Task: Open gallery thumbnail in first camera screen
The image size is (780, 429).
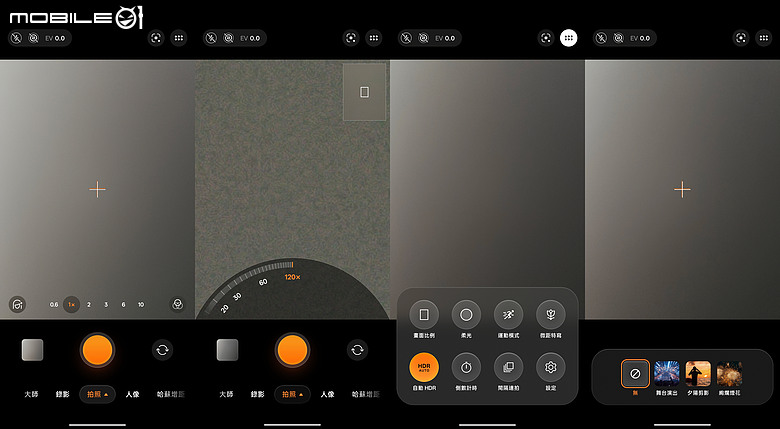Action: (x=32, y=350)
